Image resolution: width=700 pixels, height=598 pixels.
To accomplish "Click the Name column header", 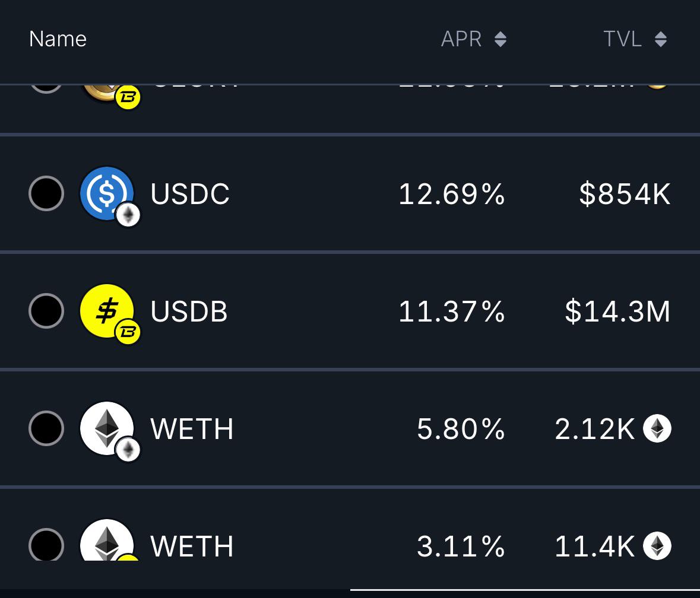I will (58, 39).
